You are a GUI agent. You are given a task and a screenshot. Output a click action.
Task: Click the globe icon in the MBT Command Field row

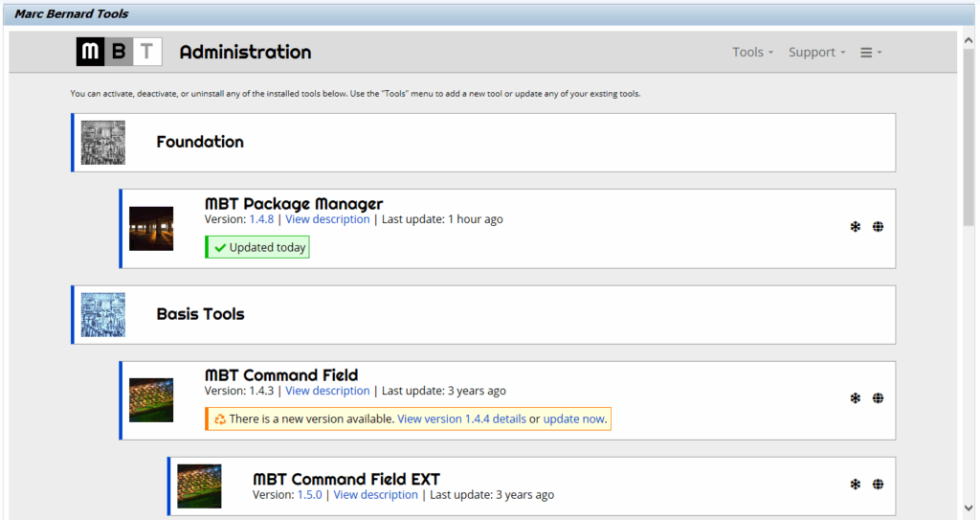[878, 398]
